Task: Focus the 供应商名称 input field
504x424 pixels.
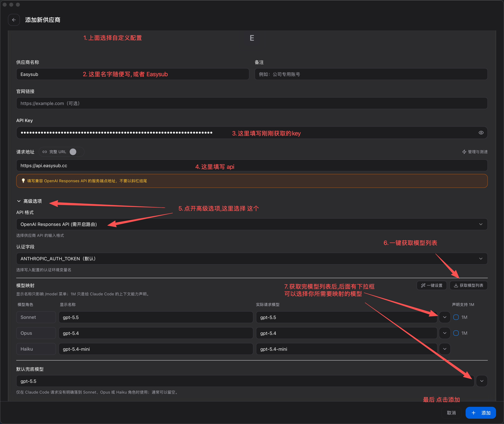Action: (133, 74)
